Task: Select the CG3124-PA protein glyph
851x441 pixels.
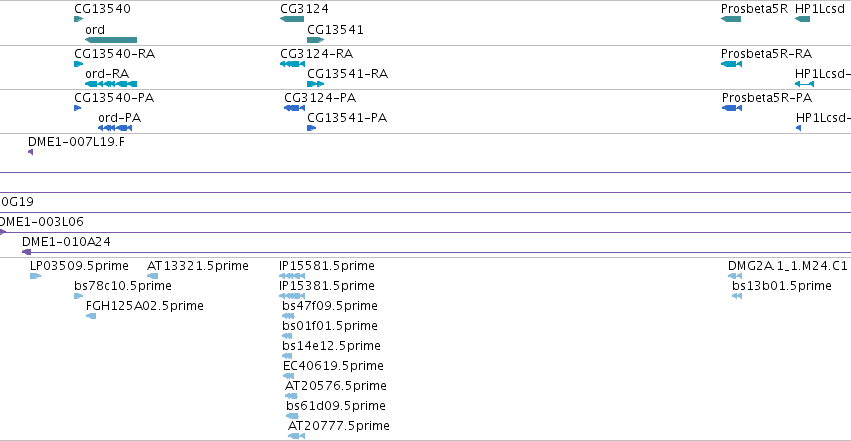Action: click(295, 108)
